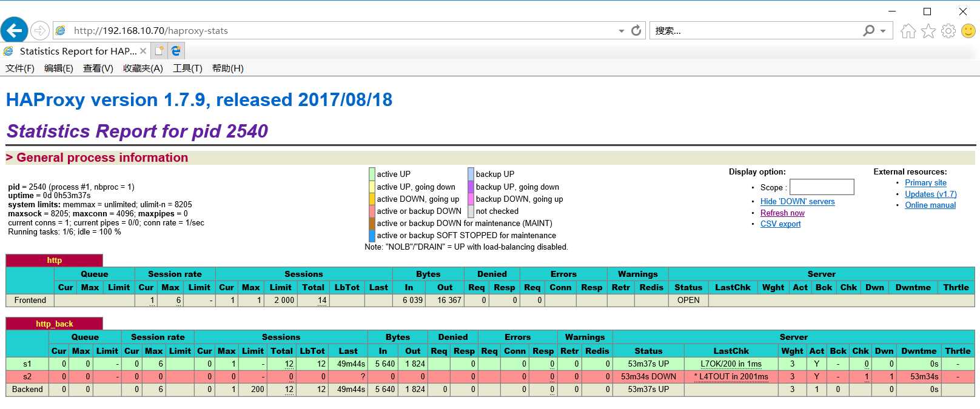Minimize the browser window
The image size is (980, 409).
coord(892,11)
